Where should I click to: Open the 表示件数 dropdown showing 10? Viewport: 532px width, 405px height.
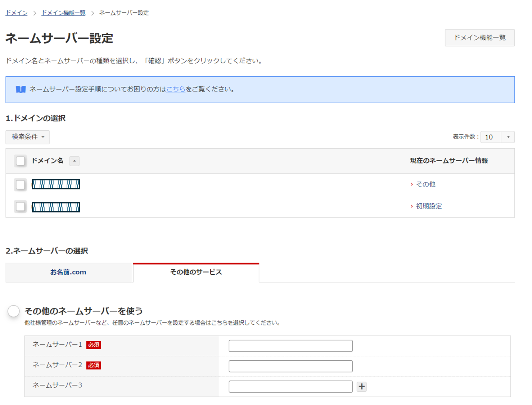pyautogui.click(x=497, y=137)
